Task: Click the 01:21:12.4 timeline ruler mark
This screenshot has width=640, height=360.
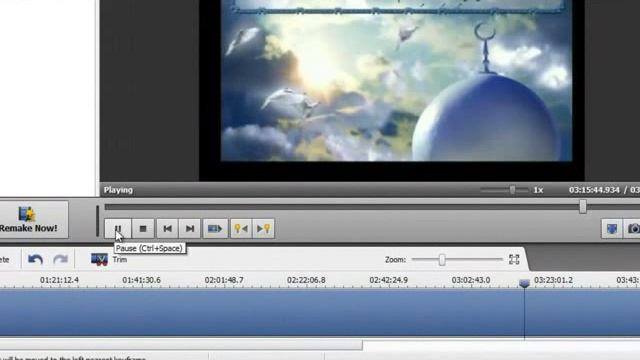Action: coord(59,280)
